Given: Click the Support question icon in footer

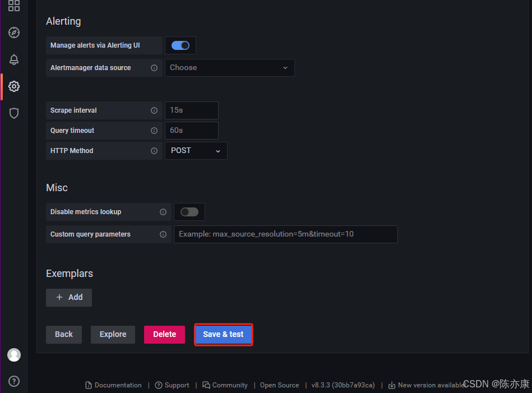Looking at the screenshot, I should (x=159, y=385).
